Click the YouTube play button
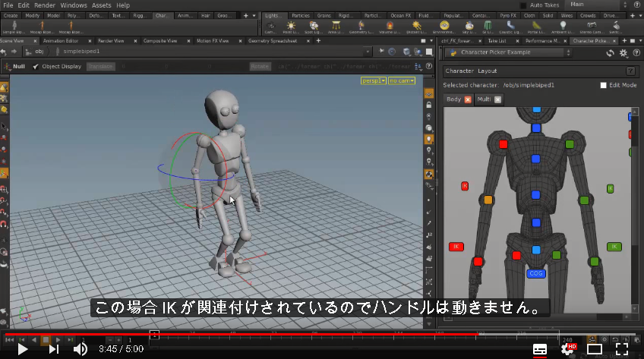 (x=22, y=349)
